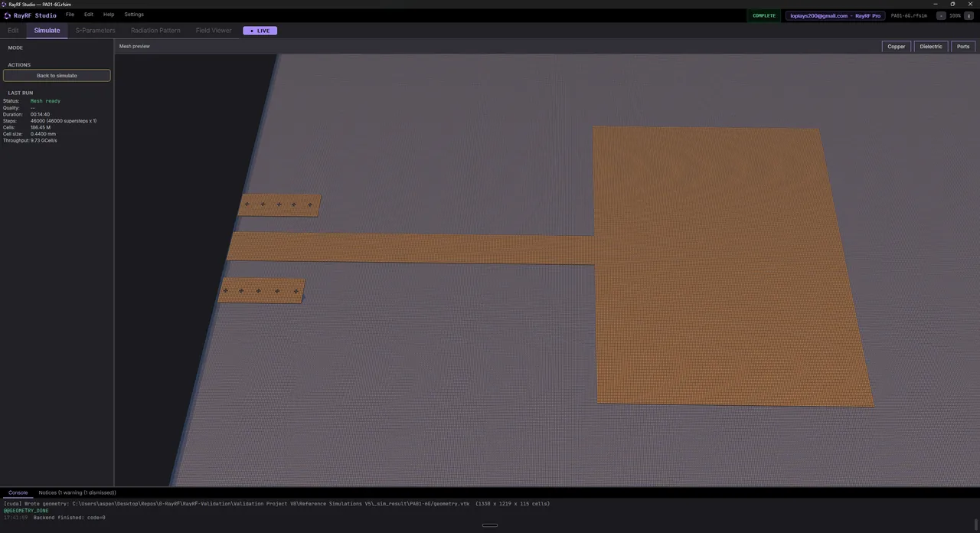Open the Notices tab with 1 warning
Viewport: 980px width, 533px height.
coord(77,492)
